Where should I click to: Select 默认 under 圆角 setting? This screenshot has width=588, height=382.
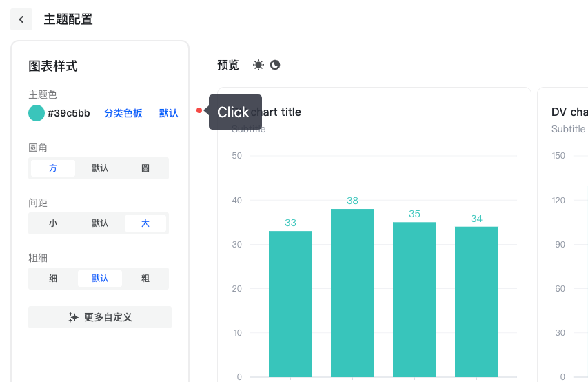[100, 168]
